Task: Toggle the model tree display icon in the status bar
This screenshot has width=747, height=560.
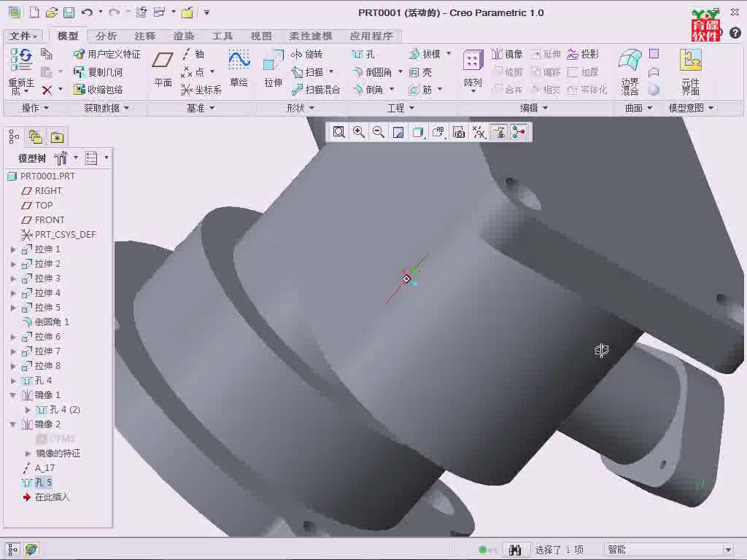Action: pyautogui.click(x=12, y=550)
